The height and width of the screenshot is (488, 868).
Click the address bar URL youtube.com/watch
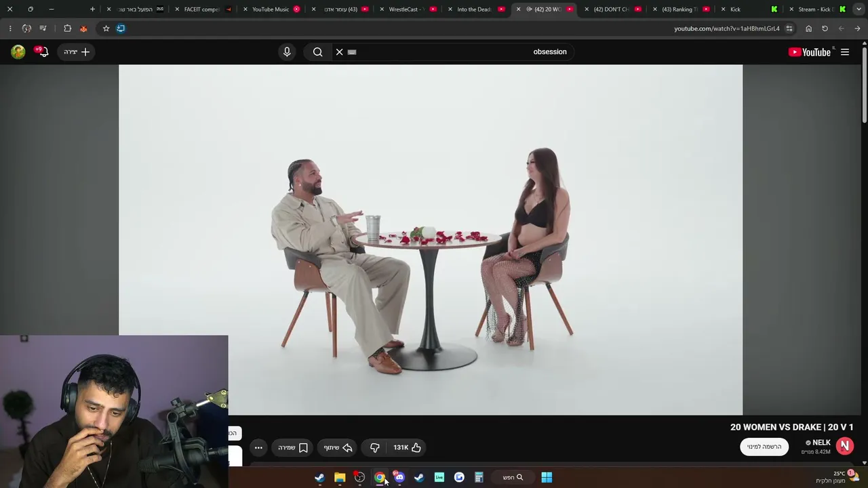726,28
